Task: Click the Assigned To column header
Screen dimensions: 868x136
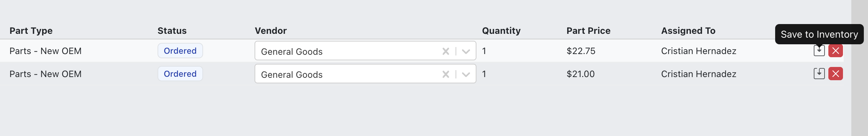Action: [x=688, y=31]
